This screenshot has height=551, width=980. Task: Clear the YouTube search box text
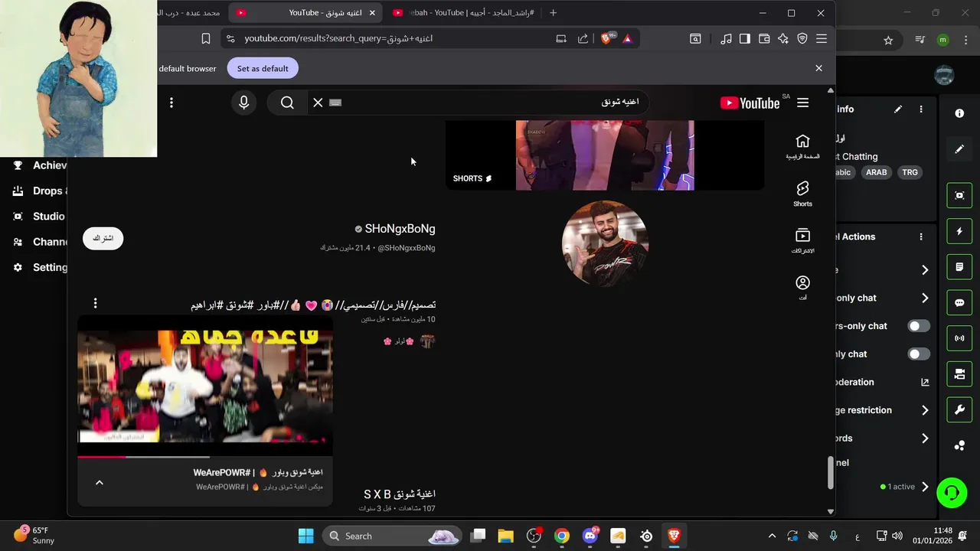(318, 103)
